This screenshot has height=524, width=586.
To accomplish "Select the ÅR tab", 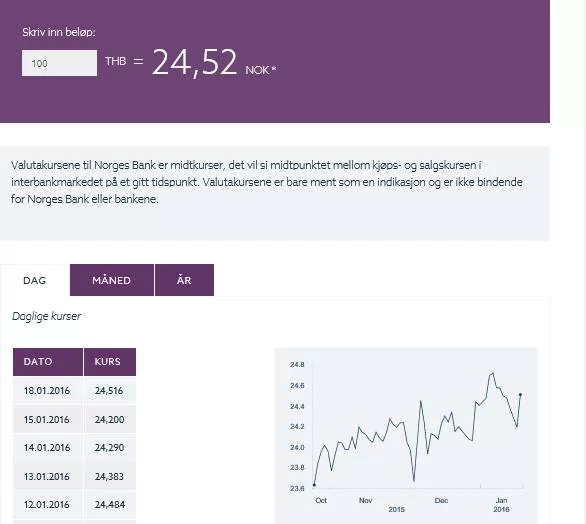I will (x=184, y=280).
